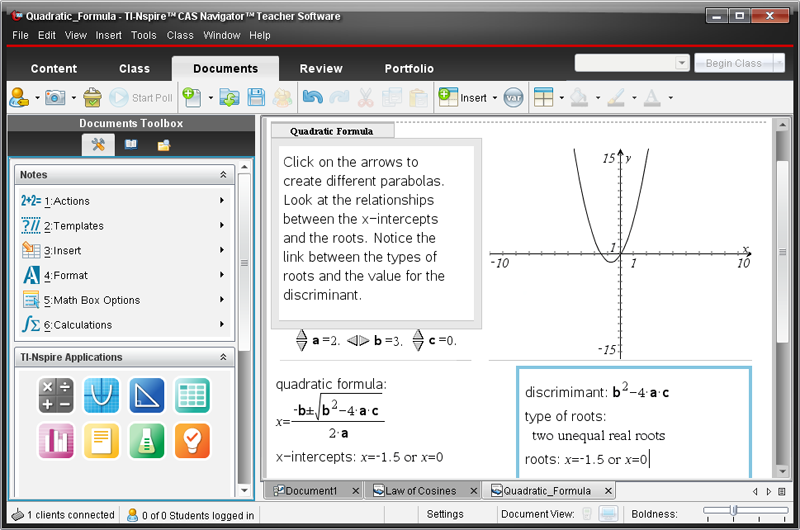Close the Law of Cosines document tab
The width and height of the screenshot is (800, 530).
coord(473,491)
